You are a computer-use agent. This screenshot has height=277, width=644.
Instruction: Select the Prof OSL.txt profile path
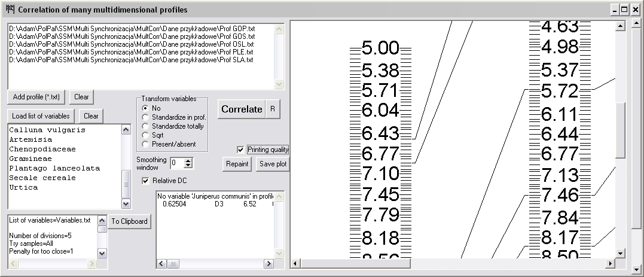(132, 44)
